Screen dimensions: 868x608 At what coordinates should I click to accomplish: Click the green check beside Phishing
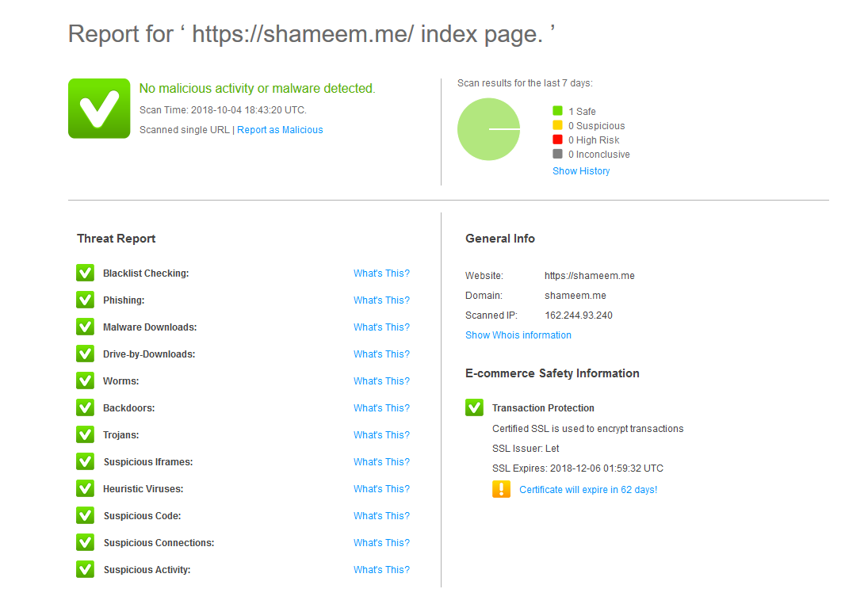pyautogui.click(x=85, y=300)
